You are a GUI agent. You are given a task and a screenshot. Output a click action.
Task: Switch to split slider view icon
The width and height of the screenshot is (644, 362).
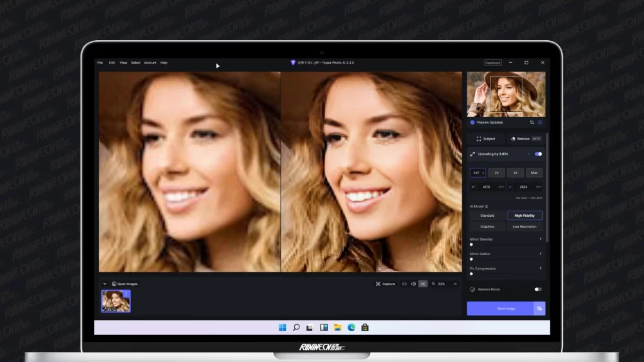(413, 284)
